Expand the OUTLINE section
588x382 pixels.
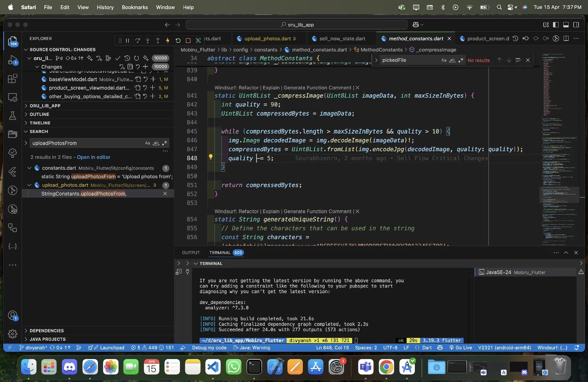pos(39,114)
